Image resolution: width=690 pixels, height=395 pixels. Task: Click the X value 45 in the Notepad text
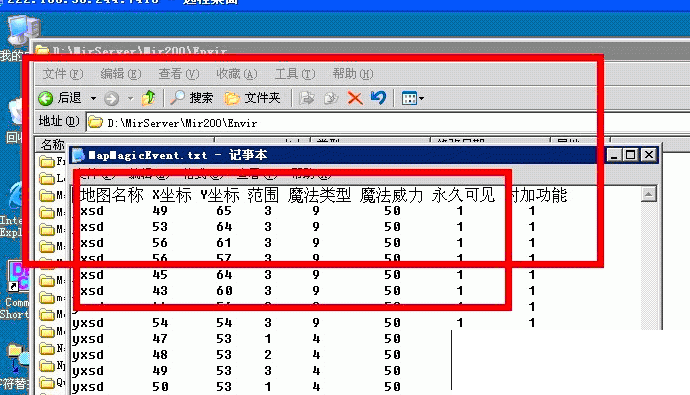pyautogui.click(x=160, y=275)
